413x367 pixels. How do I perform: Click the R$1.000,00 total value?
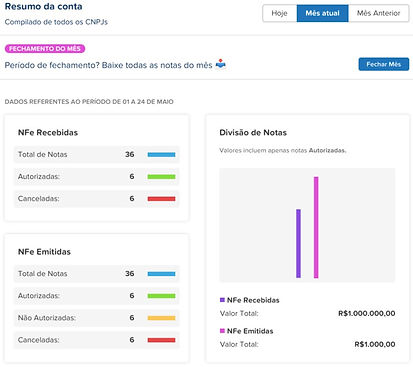[375, 344]
